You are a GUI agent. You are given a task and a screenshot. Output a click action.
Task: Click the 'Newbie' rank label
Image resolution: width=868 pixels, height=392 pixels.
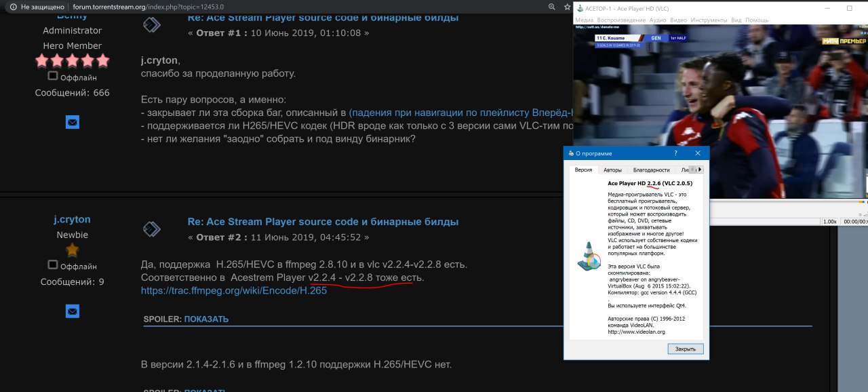[x=72, y=235]
